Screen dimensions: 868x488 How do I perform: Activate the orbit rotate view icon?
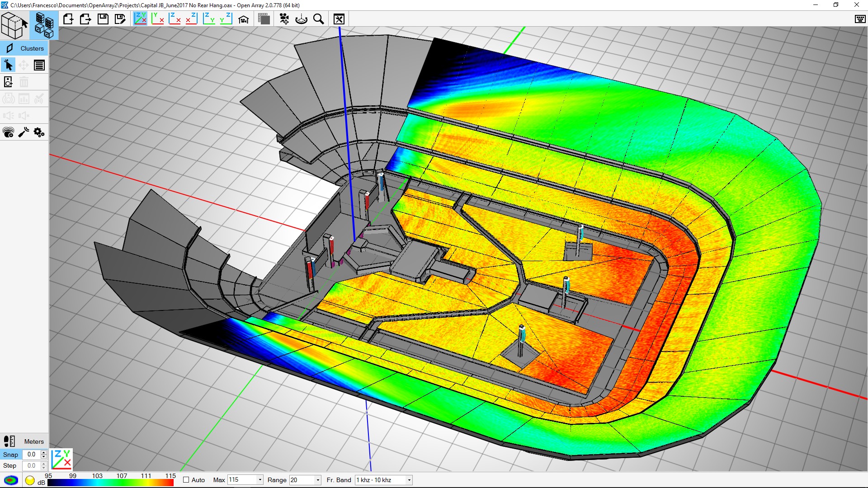click(301, 19)
